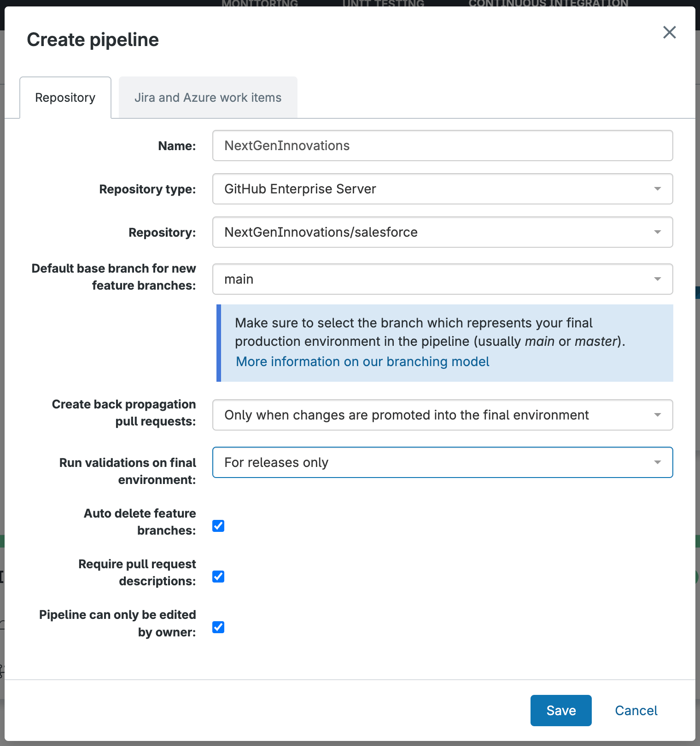The image size is (700, 746).
Task: Click the main branch dropdown caret
Action: (x=658, y=279)
